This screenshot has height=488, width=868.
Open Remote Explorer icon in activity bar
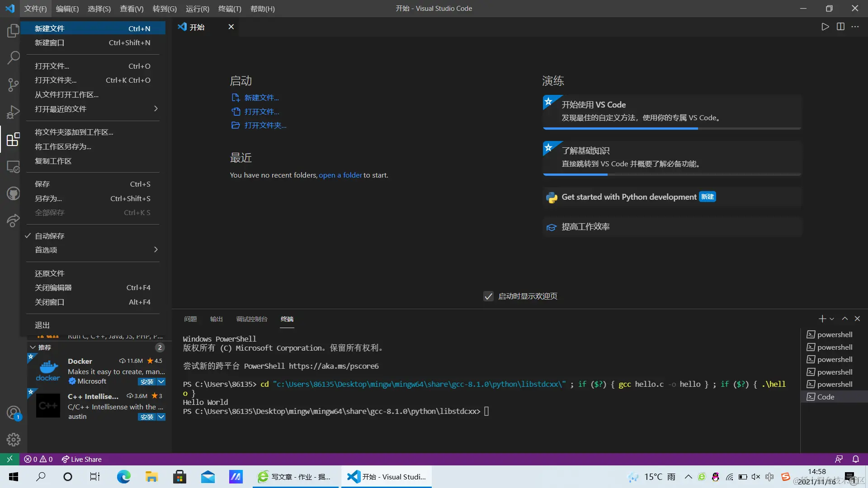[13, 167]
